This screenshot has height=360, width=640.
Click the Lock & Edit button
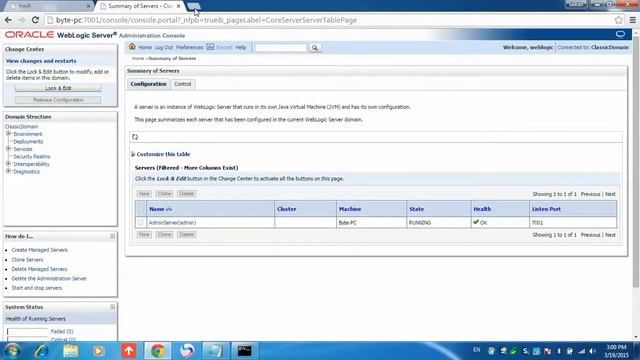tap(58, 88)
